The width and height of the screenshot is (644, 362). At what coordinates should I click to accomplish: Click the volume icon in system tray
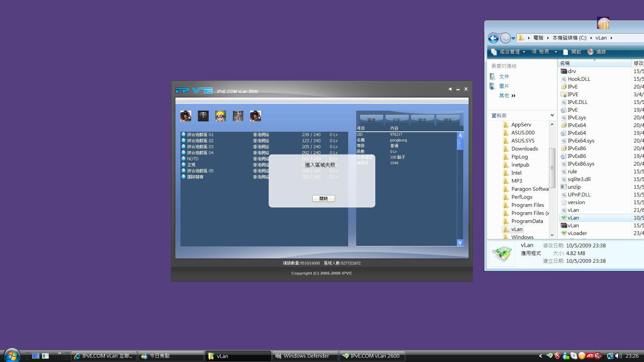[x=618, y=356]
